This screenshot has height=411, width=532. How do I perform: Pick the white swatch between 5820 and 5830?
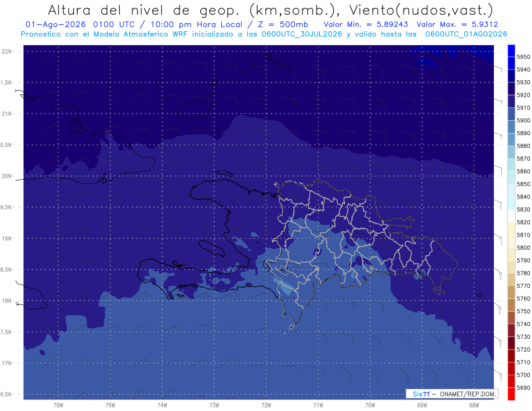[511, 216]
